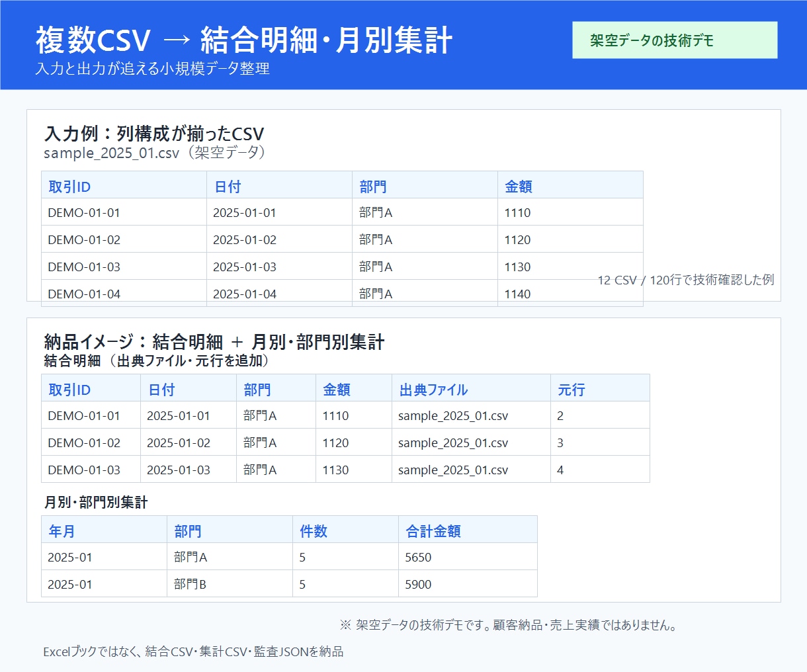Click heading 納品イメージ：結合明細 + 月別・部門別集計
The image size is (807, 672).
[214, 342]
